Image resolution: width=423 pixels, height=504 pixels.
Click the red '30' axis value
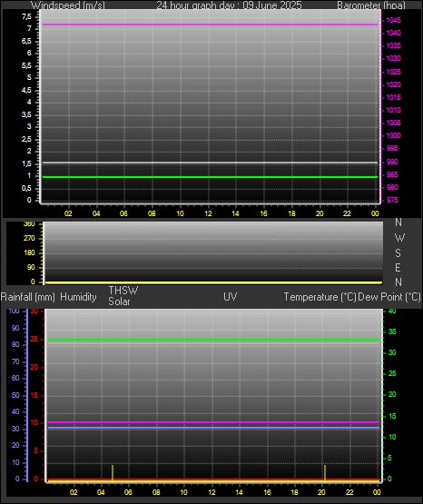34,311
